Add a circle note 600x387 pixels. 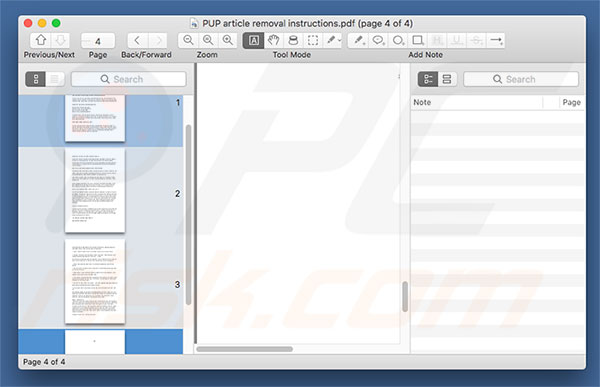[x=398, y=40]
